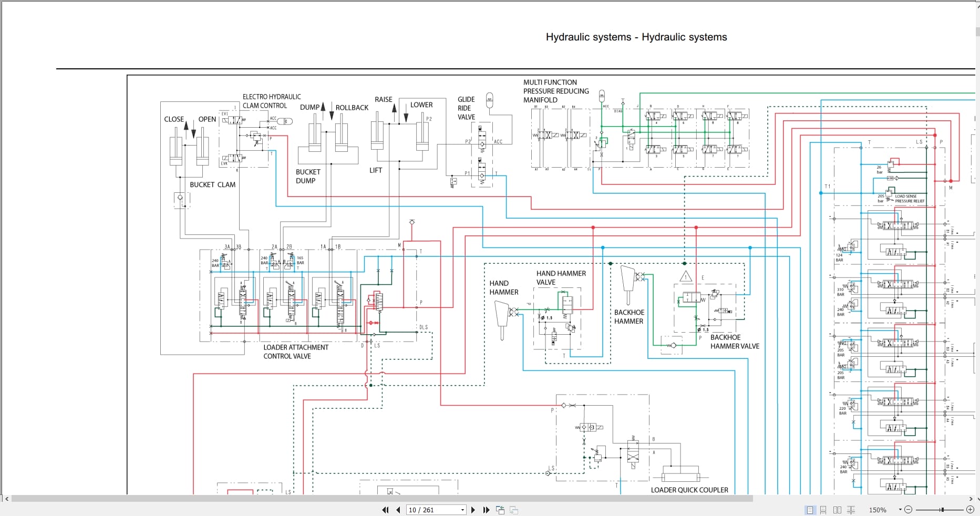The height and width of the screenshot is (516, 980).
Task: Switch to two-page continuous view
Action: point(851,510)
